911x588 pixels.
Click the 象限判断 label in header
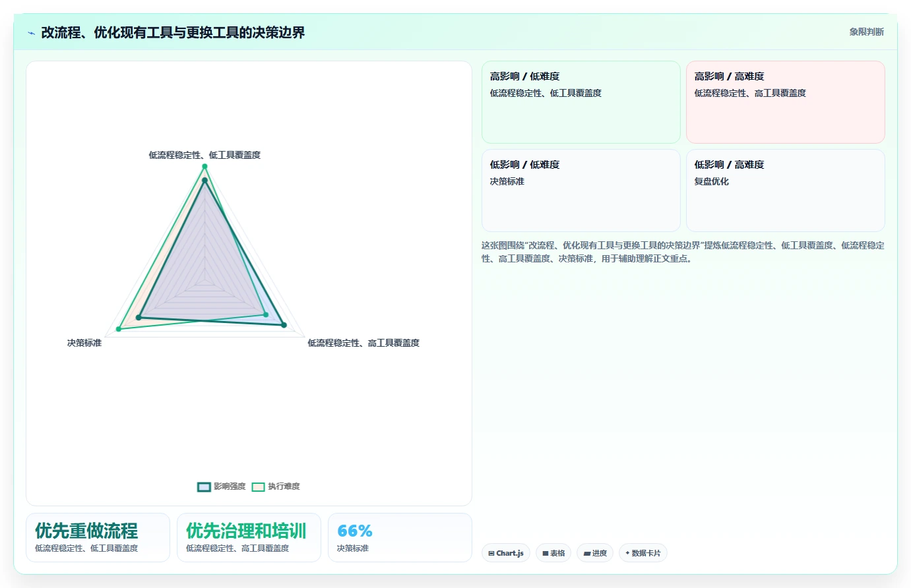[x=866, y=32]
